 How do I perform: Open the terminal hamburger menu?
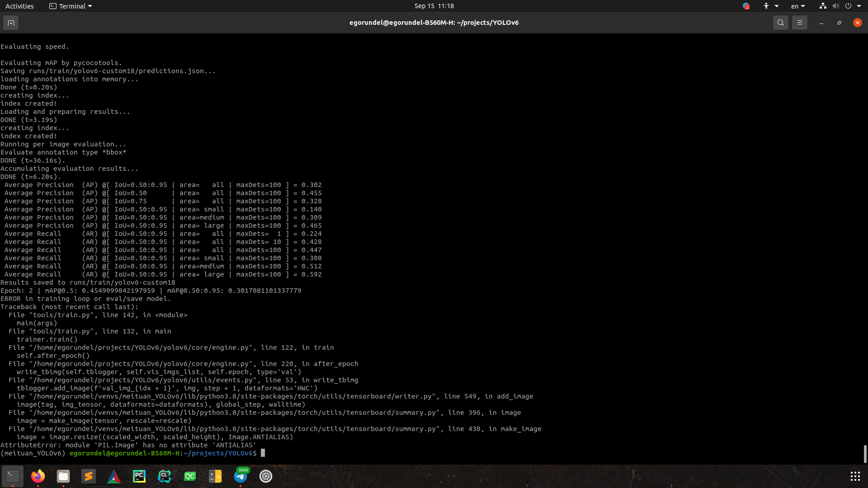tap(800, 22)
